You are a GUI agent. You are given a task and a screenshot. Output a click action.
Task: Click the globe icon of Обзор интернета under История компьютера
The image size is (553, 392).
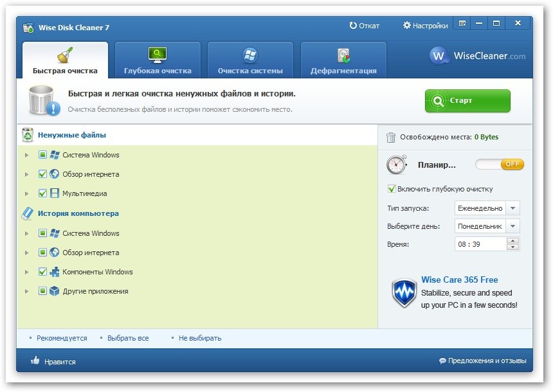pos(54,253)
